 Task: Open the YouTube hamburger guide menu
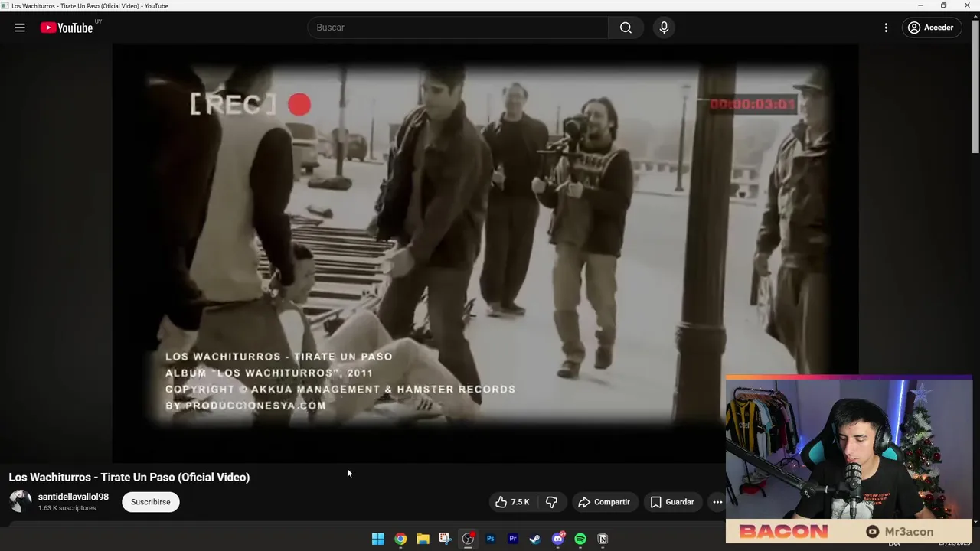click(20, 28)
